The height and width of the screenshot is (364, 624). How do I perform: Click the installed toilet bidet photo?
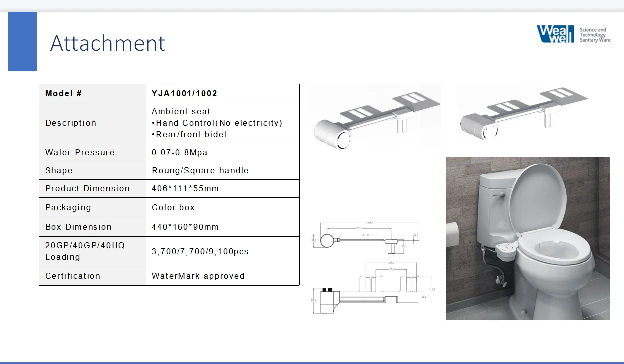click(528, 238)
